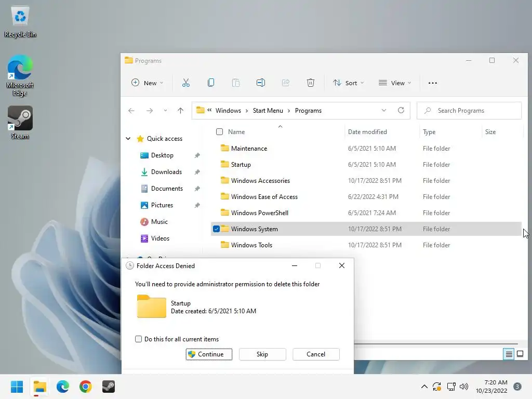Select the Windows PowerShell folder row
Screen dimensions: 532x399
[x=366, y=212]
